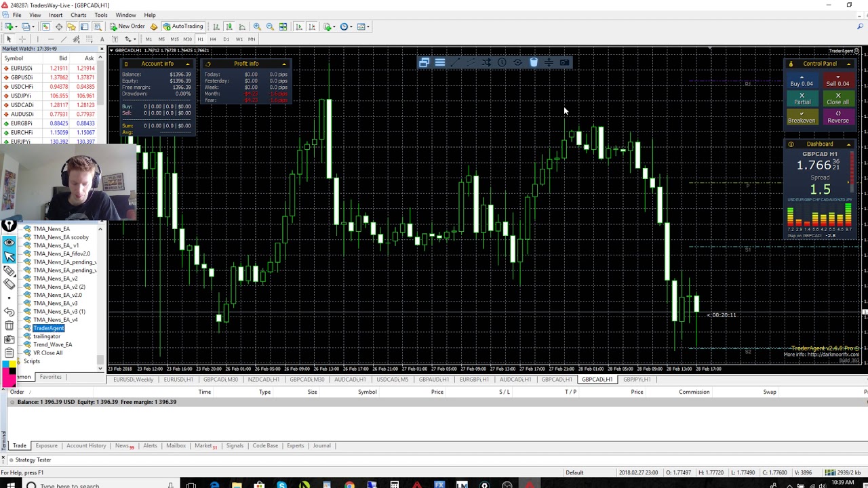Open the File menu
The width and height of the screenshot is (868, 488).
click(16, 15)
